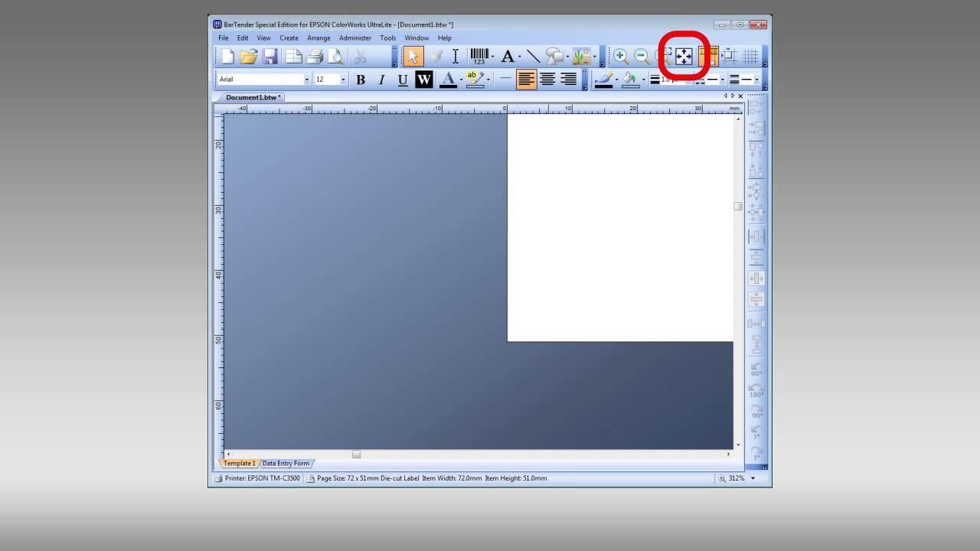Open the Edit menu
The image size is (980, 551).
(242, 37)
